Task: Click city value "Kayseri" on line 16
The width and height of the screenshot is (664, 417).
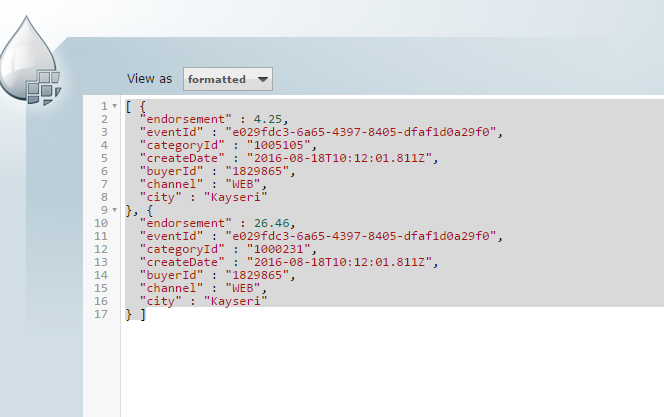Action: [x=235, y=301]
